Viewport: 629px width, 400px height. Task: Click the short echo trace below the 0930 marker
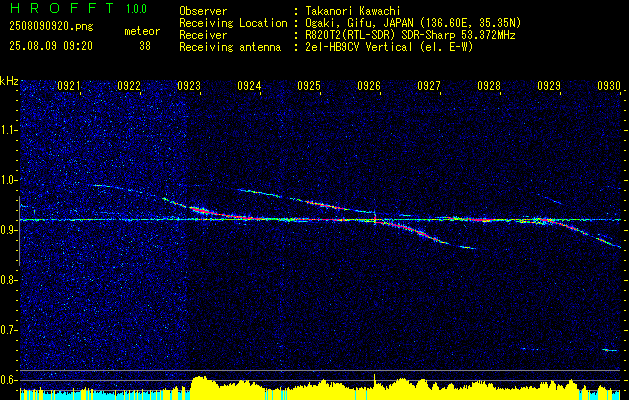coord(610,350)
